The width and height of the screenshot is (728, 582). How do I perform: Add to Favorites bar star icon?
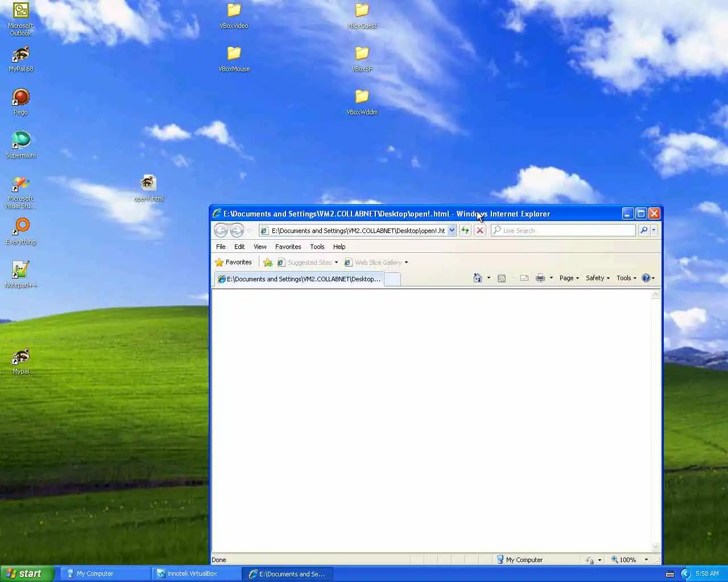pos(267,263)
